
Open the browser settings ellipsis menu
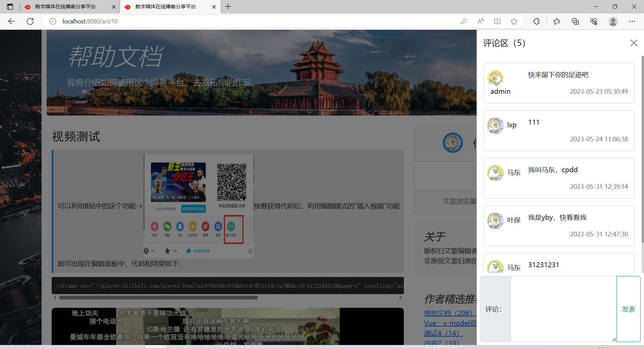coord(633,21)
